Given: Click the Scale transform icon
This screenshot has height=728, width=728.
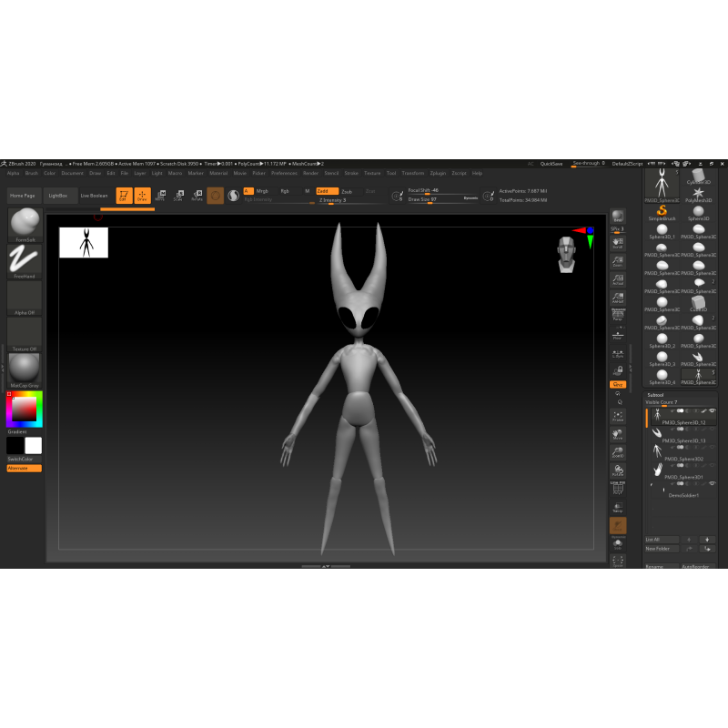Looking at the screenshot, I should click(178, 195).
